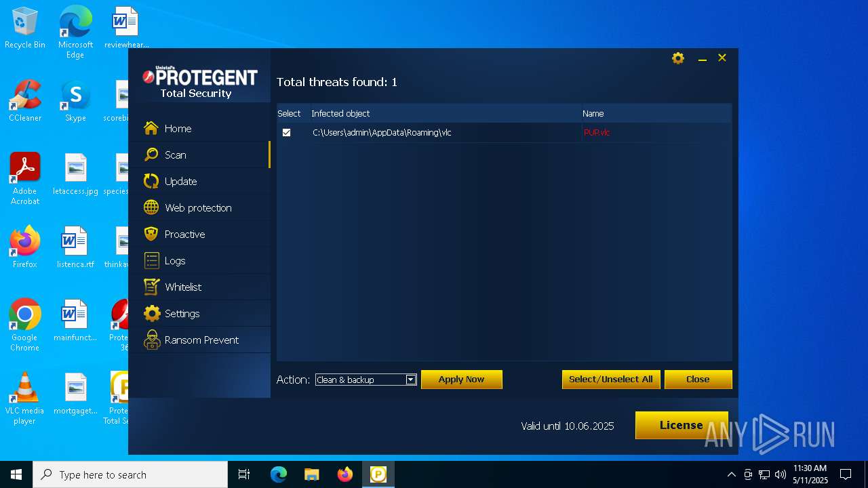
Task: Show hidden tray icons chevron
Action: (731, 474)
